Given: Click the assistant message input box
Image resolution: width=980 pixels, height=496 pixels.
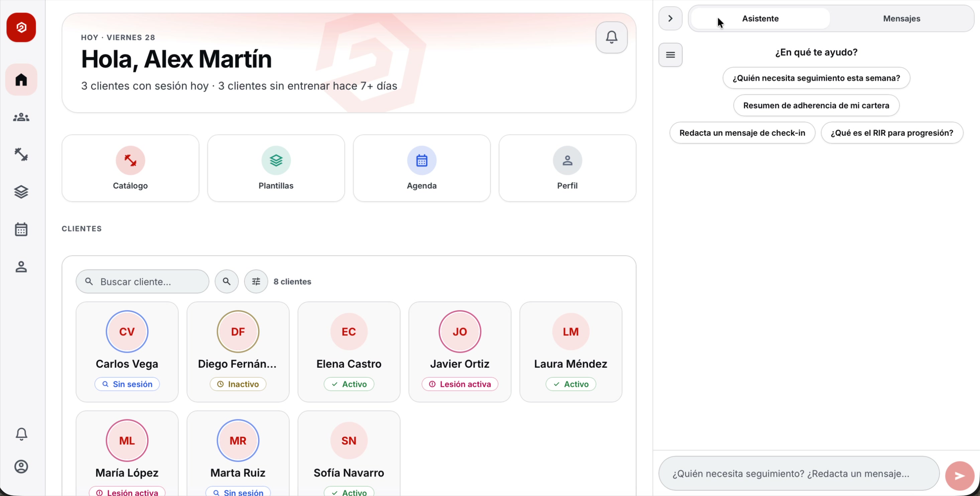Looking at the screenshot, I should [x=799, y=474].
